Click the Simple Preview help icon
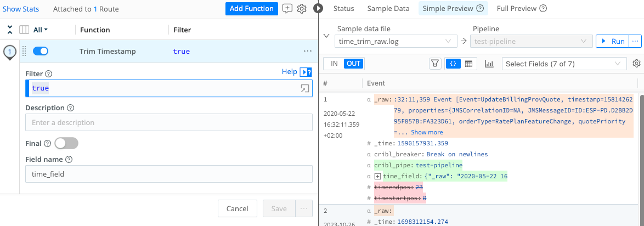 [x=480, y=9]
